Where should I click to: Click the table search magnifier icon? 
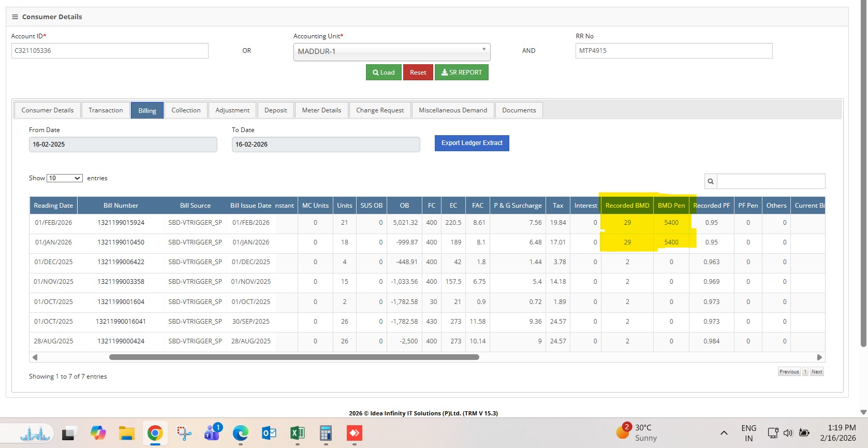(x=711, y=181)
